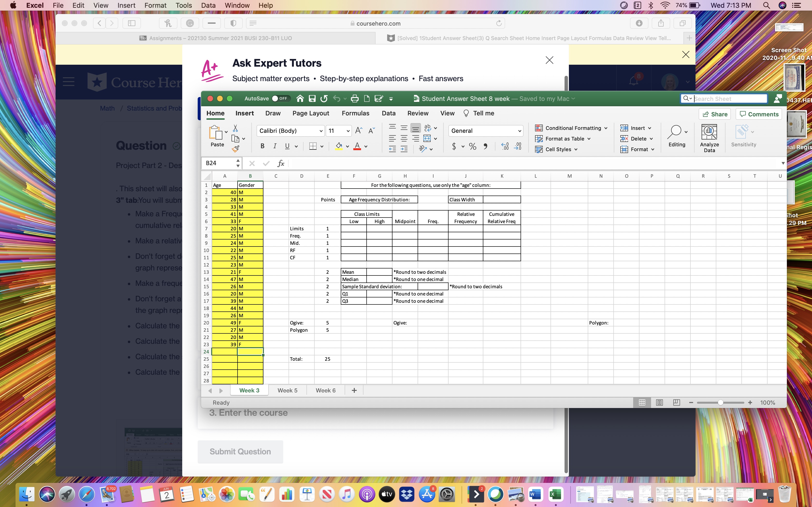
Task: Click the Cut (scissors) icon
Action: coord(236,128)
